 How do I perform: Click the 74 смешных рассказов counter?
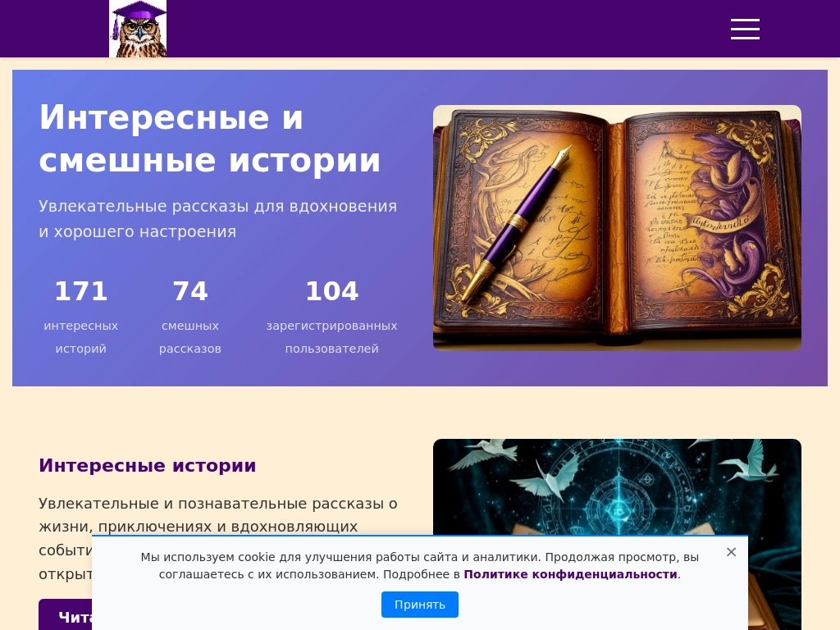pos(190,316)
